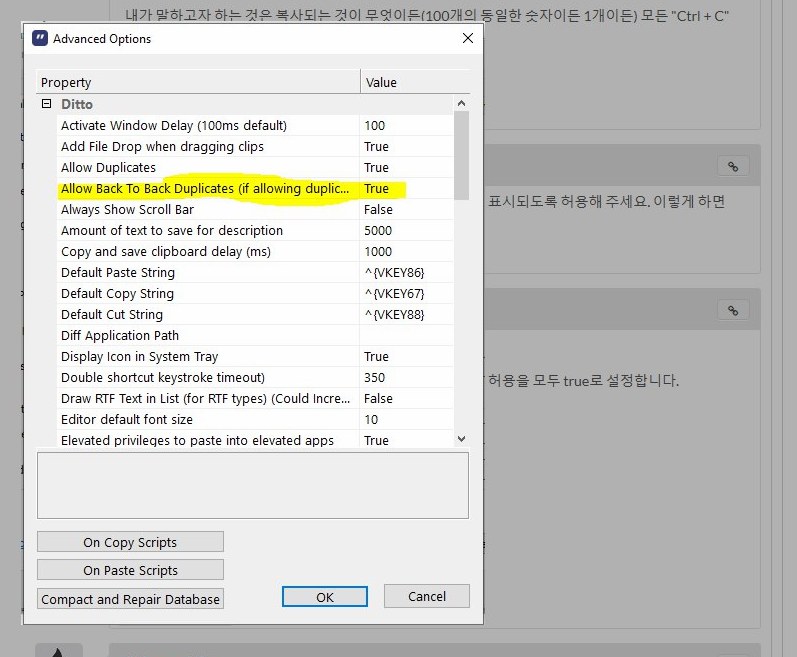
Task: Click the True value for Add File Drop
Action: coord(406,146)
